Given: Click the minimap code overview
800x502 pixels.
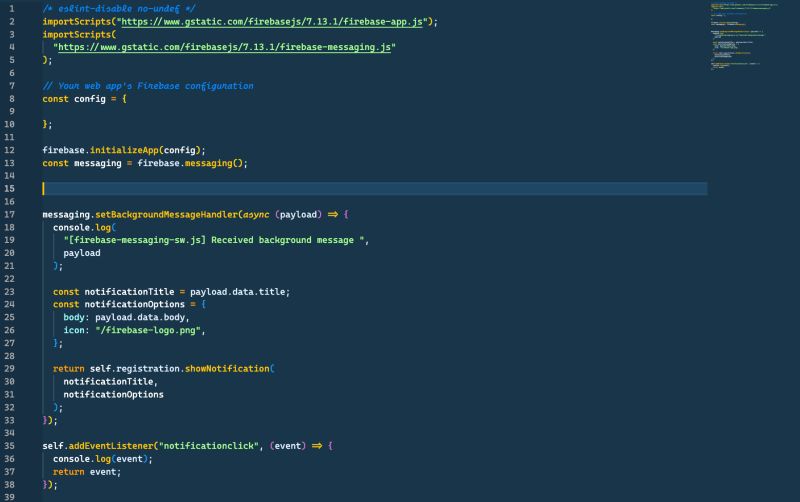Looking at the screenshot, I should point(744,36).
